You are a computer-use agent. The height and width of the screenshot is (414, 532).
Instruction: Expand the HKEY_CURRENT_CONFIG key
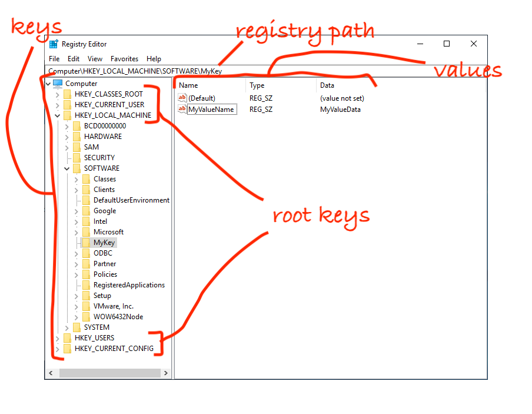pyautogui.click(x=57, y=349)
